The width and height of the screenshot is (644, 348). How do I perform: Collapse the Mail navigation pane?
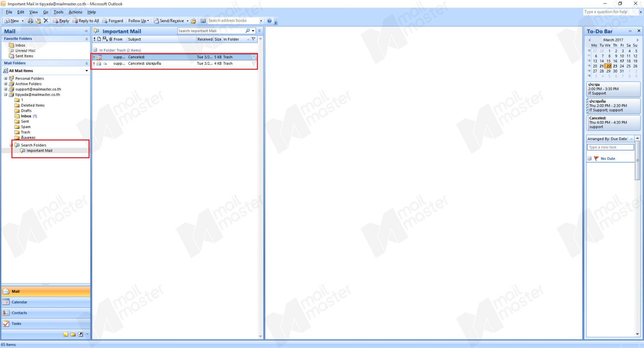pos(86,31)
